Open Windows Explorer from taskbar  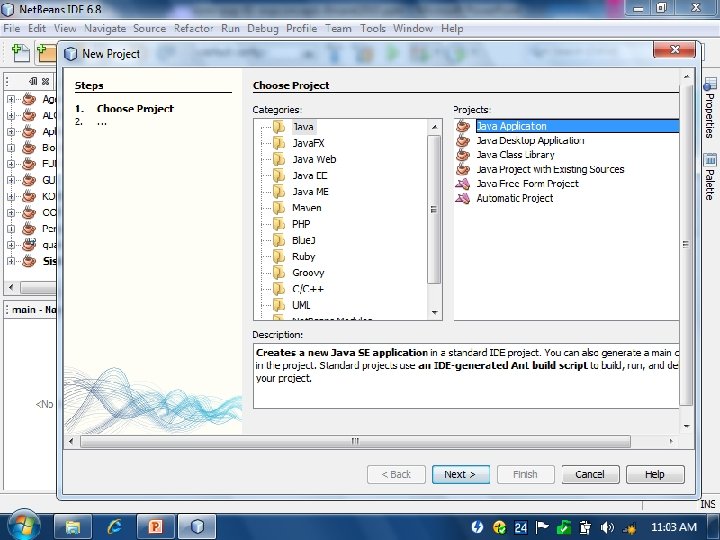[x=73, y=527]
